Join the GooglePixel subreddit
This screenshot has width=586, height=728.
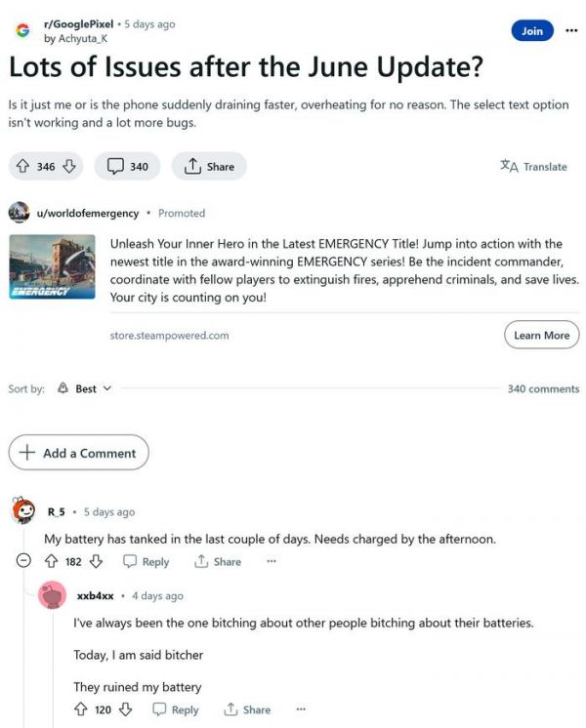click(x=531, y=31)
